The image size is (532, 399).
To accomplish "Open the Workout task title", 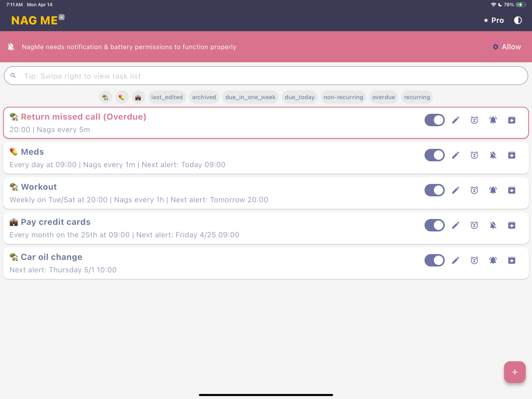I will [x=39, y=187].
